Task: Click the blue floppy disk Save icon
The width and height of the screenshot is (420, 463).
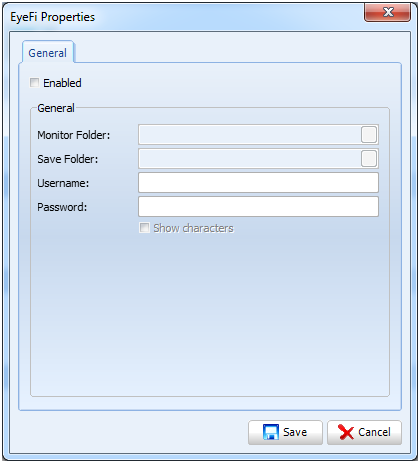Action: pos(271,432)
